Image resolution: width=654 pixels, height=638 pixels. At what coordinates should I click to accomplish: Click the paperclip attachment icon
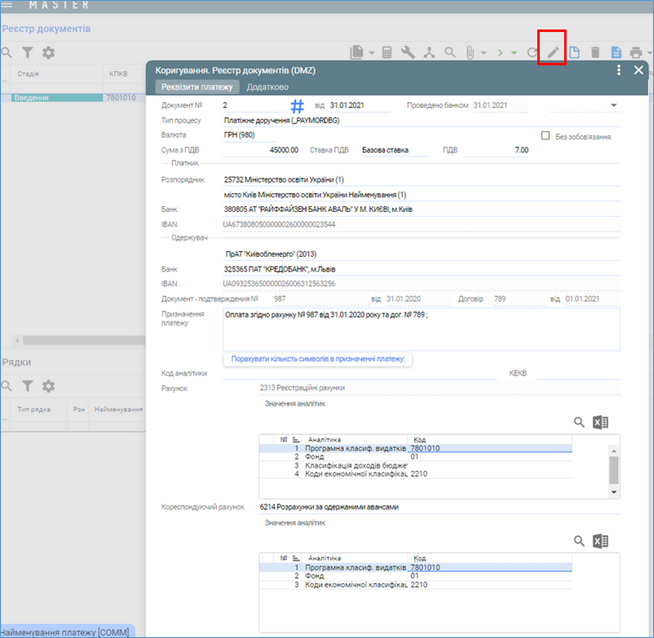pyautogui.click(x=471, y=52)
